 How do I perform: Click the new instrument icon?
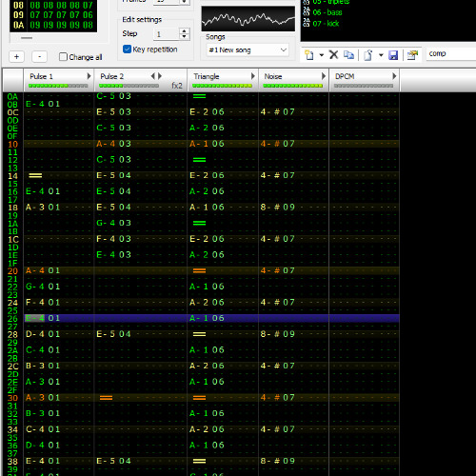coord(309,55)
